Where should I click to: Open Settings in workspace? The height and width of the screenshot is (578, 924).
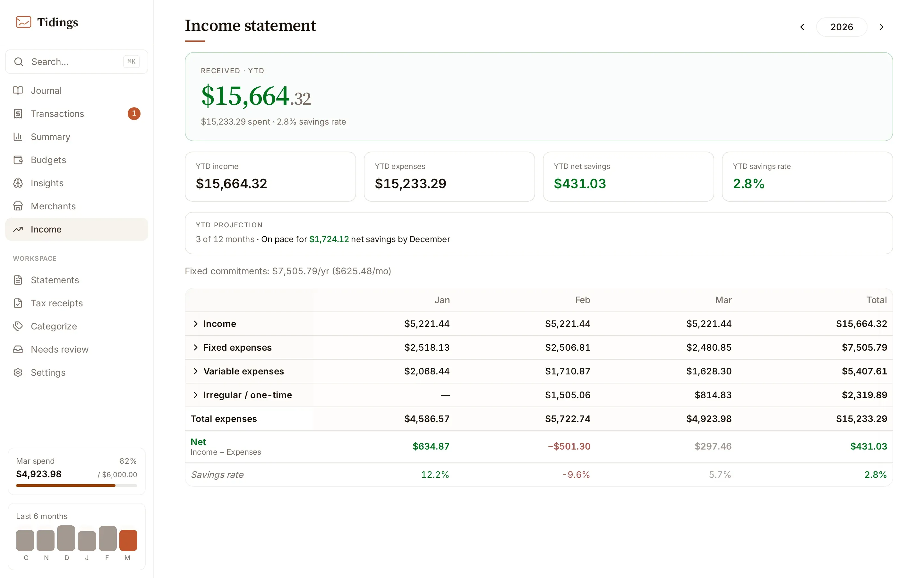point(76,373)
